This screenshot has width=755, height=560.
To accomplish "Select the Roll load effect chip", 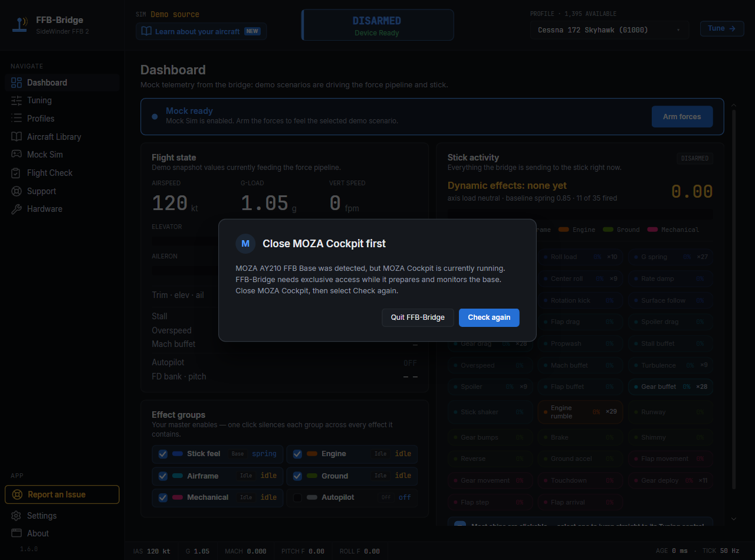I will pos(580,257).
